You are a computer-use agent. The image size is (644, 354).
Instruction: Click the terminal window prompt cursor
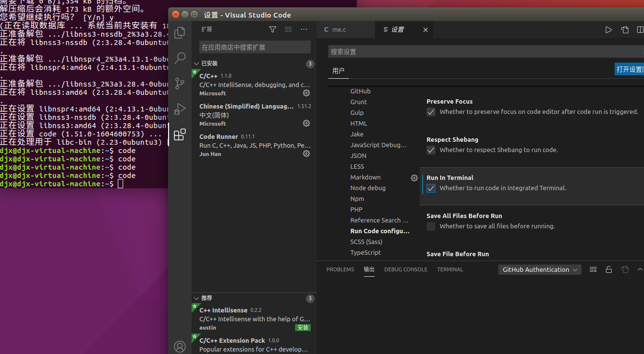tap(120, 184)
